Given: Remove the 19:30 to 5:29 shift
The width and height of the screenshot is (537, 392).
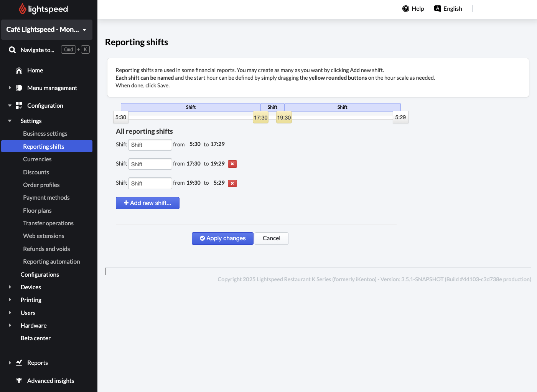Looking at the screenshot, I should (x=232, y=183).
